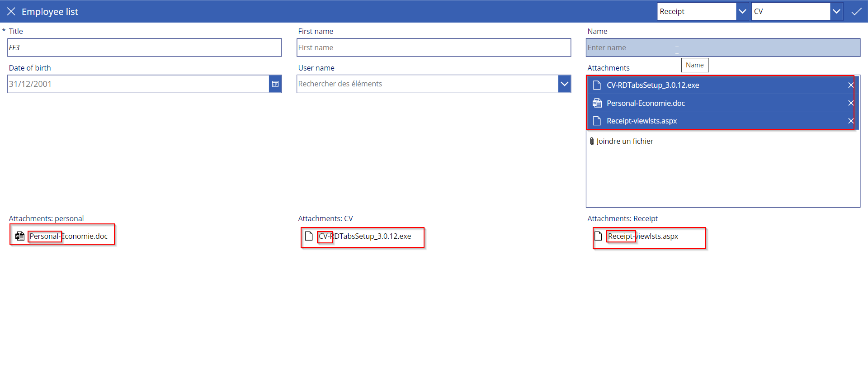The width and height of the screenshot is (868, 379).
Task: Select CV-RDTabsSetup_3.0.12.exe in attachments list
Action: click(x=652, y=85)
